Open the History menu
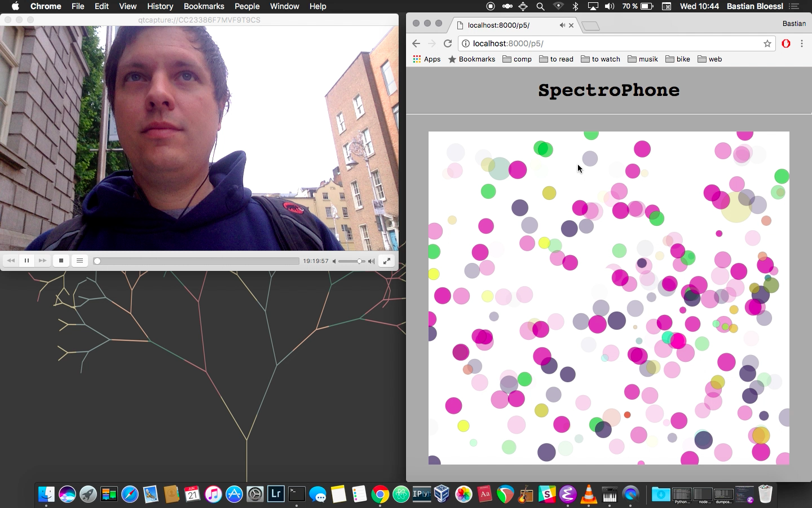Image resolution: width=812 pixels, height=508 pixels. click(160, 6)
